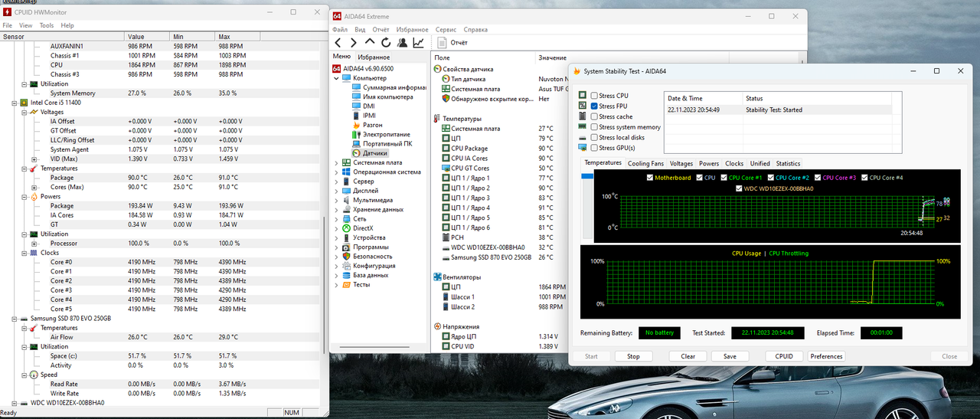The width and height of the screenshot is (980, 419).
Task: Click the AIDA64 back navigation arrow
Action: pos(338,43)
